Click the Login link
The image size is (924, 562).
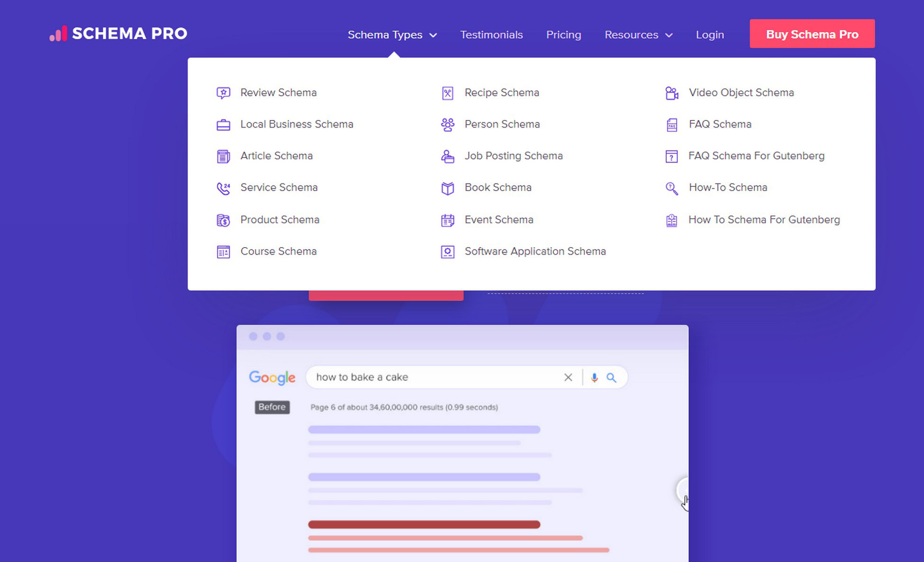click(x=709, y=34)
